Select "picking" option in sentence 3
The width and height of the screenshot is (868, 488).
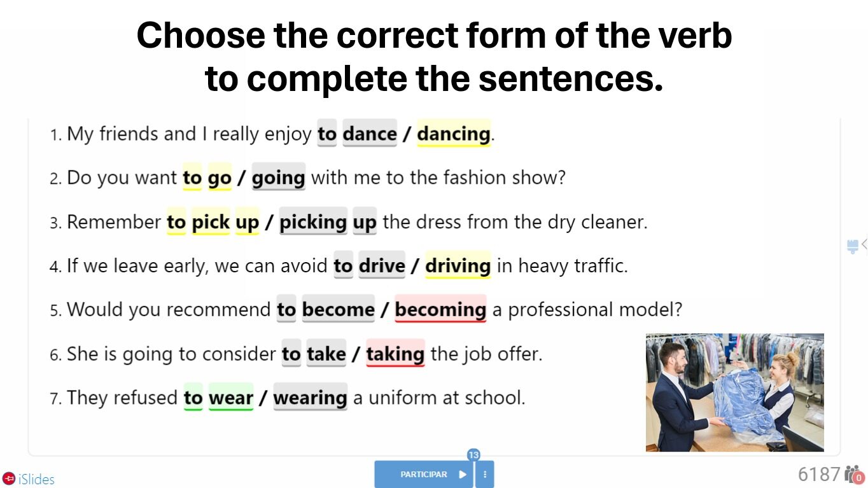click(313, 221)
